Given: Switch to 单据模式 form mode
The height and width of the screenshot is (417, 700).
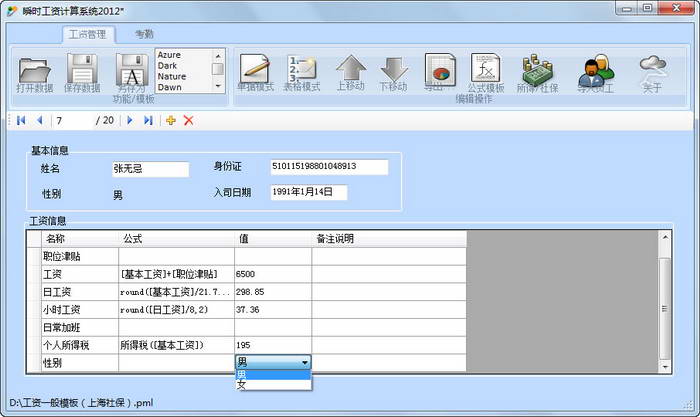Looking at the screenshot, I should tap(255, 73).
